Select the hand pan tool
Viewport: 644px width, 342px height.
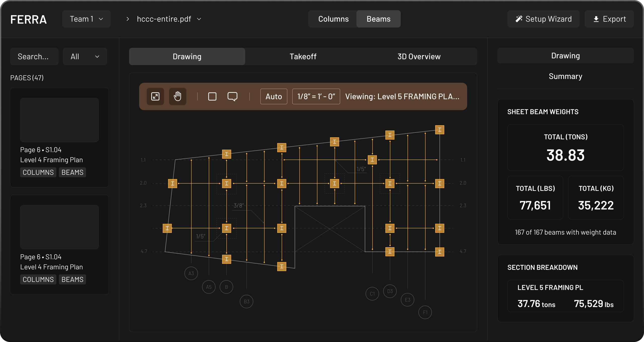(x=178, y=96)
